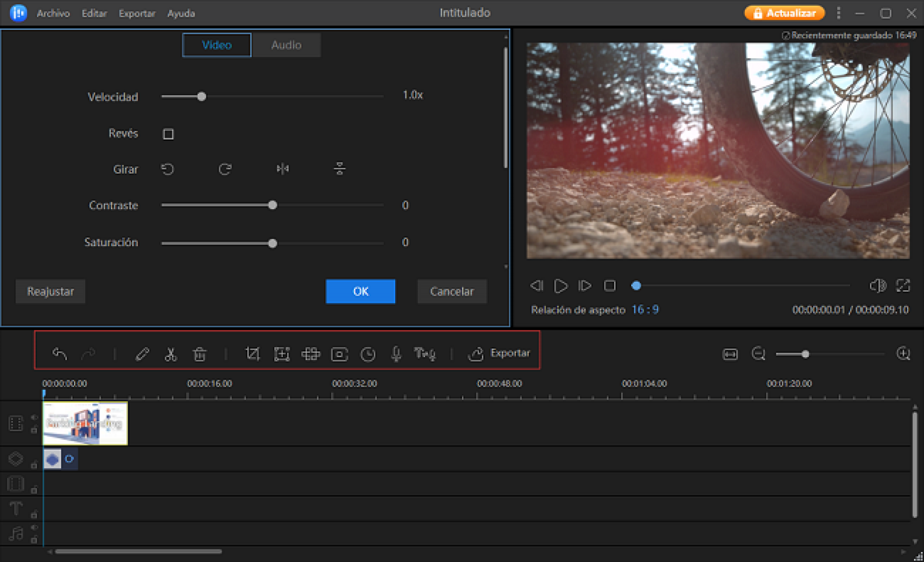Screen dimensions: 924x562
Task: Split the clip with the Scissors tool
Action: (x=171, y=354)
